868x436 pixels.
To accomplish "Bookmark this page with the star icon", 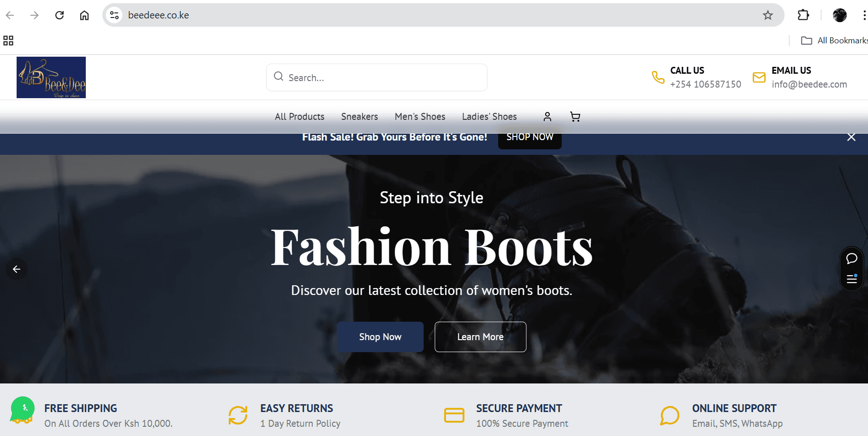I will (767, 15).
